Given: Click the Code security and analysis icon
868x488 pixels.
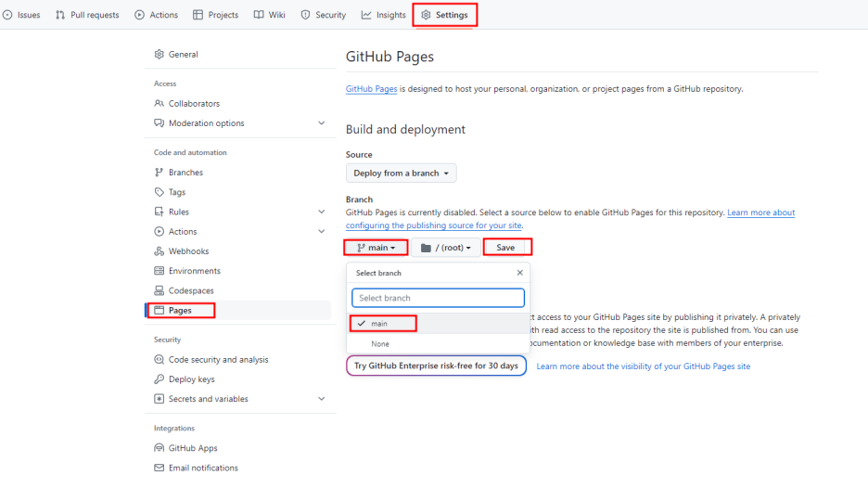Looking at the screenshot, I should point(160,359).
